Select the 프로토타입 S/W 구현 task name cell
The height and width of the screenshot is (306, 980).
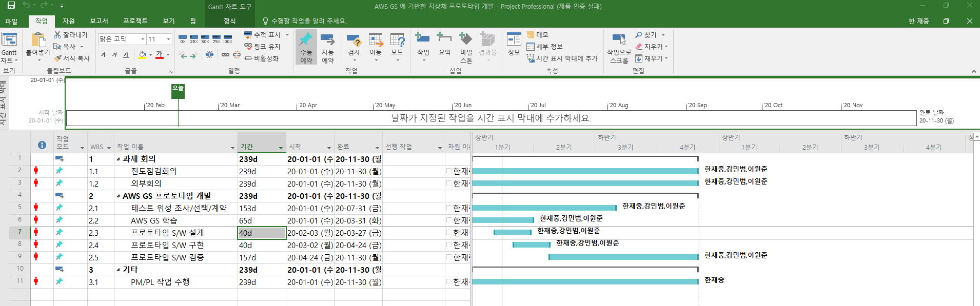coord(167,245)
